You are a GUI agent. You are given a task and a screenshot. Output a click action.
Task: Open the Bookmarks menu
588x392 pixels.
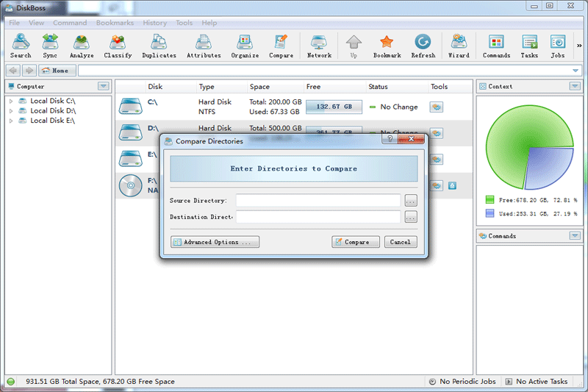tap(115, 23)
